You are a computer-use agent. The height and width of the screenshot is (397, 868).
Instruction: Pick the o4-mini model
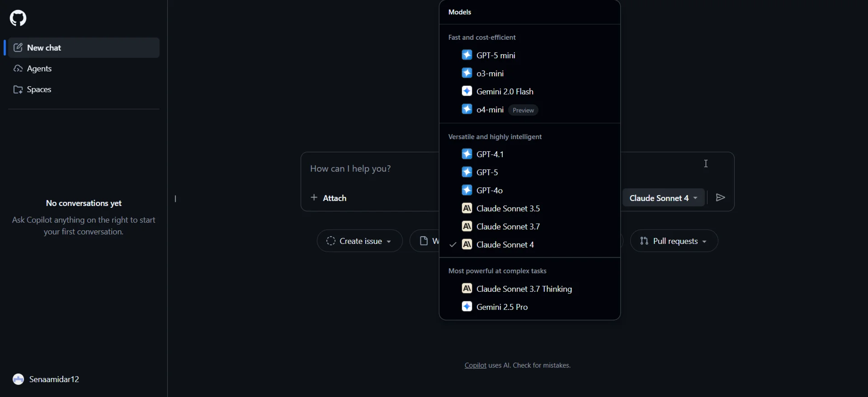[530, 109]
